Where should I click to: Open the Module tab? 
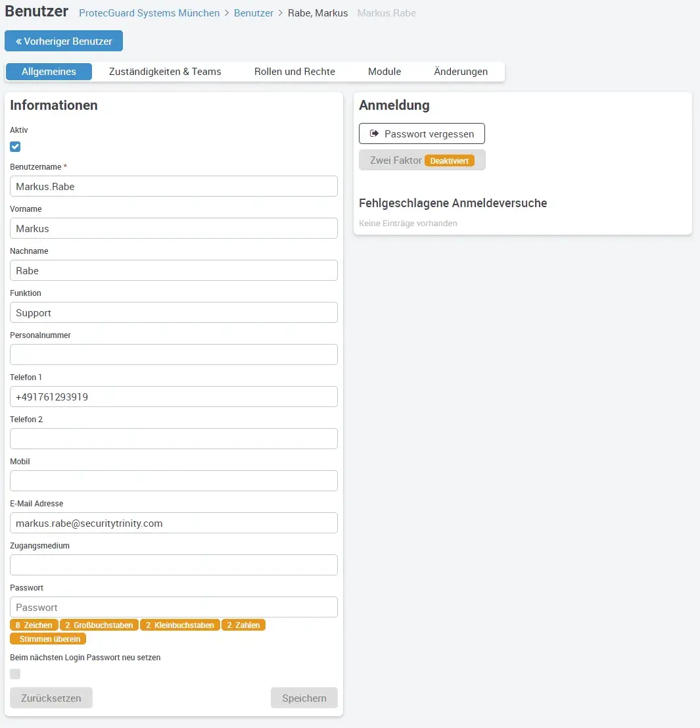(x=385, y=72)
